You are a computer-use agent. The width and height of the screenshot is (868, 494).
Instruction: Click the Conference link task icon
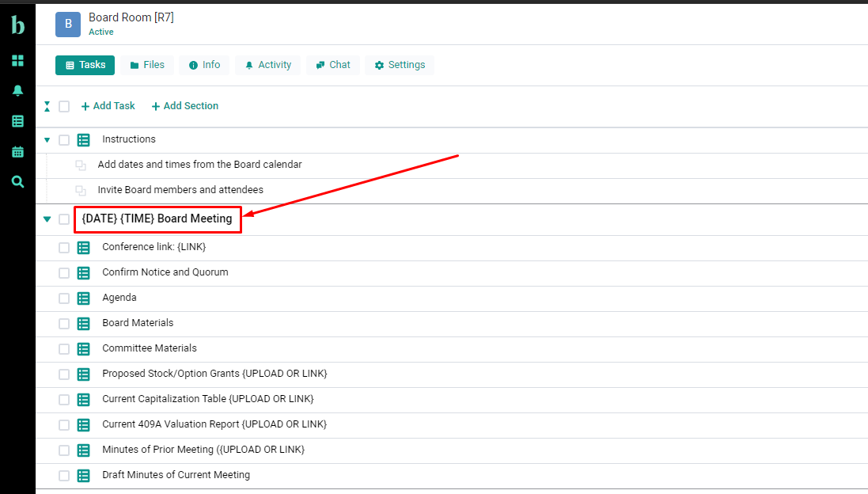point(84,248)
